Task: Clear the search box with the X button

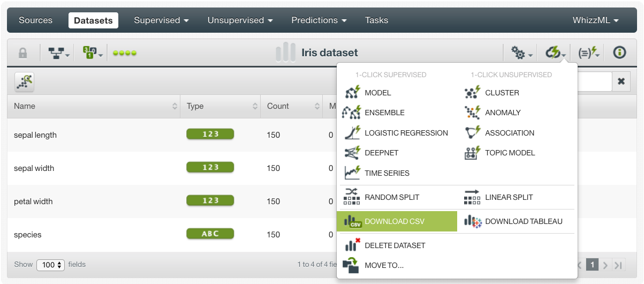Action: [621, 81]
